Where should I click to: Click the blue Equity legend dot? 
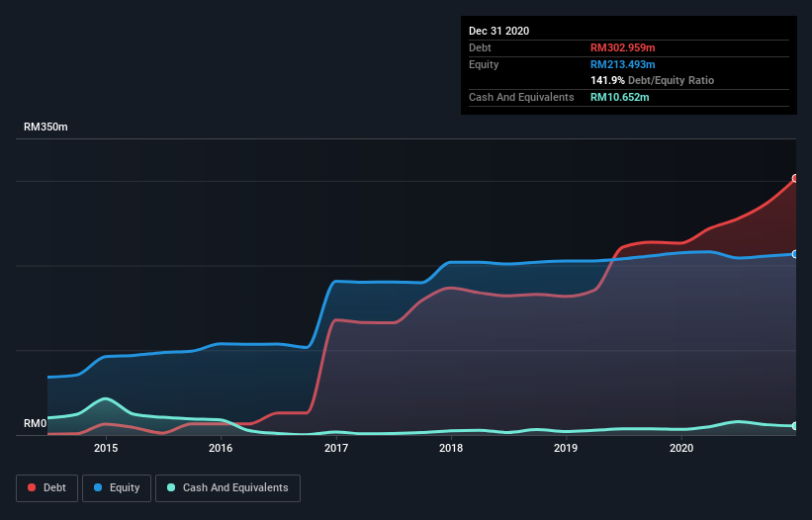coord(98,487)
